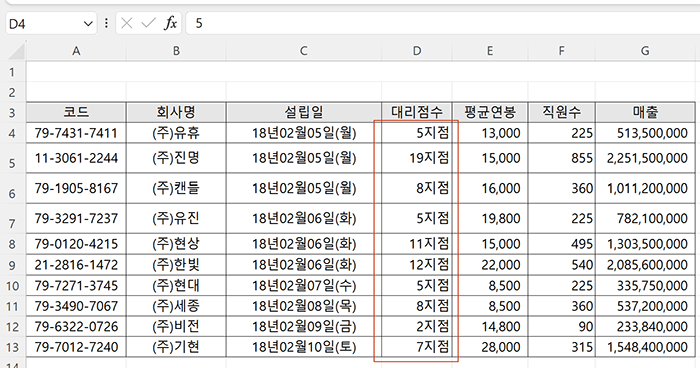Click average salary cell 19,800
Image resolution: width=700 pixels, height=368 pixels.
coord(490,218)
